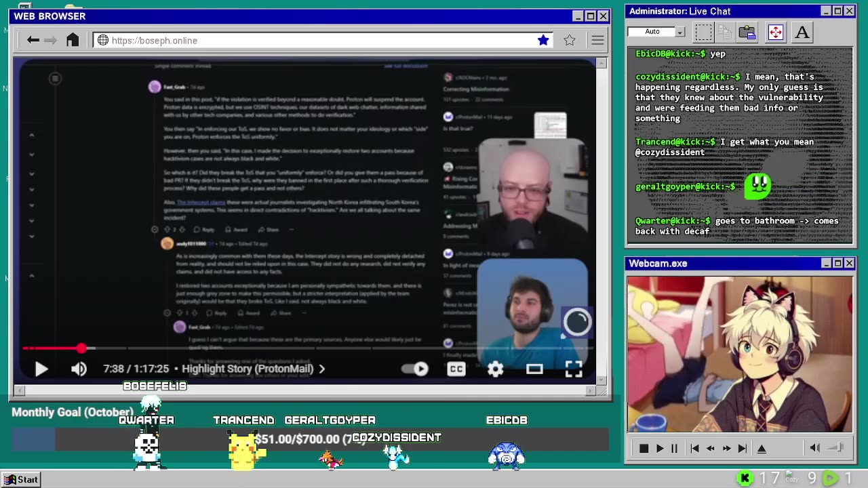The width and height of the screenshot is (868, 488).
Task: Click play in the Webcam.exe controls
Action: 660,448
